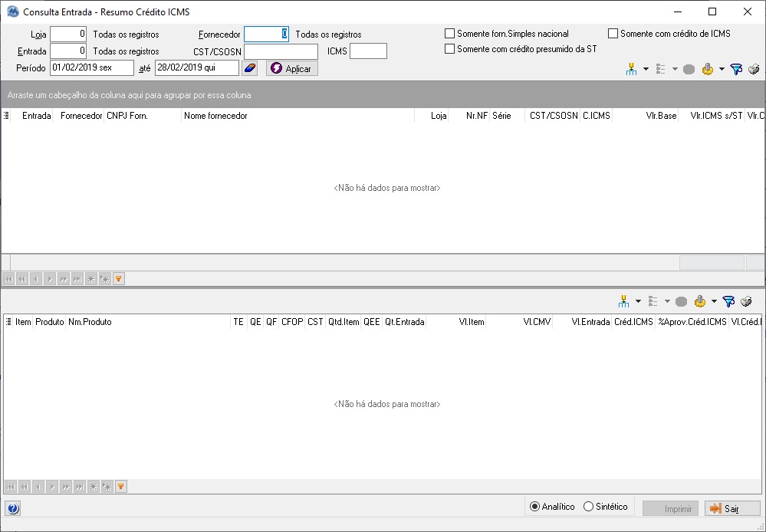Viewport: 766px width, 532px height.
Task: Enable Somente forn.Simples nacional checkbox
Action: (x=449, y=34)
